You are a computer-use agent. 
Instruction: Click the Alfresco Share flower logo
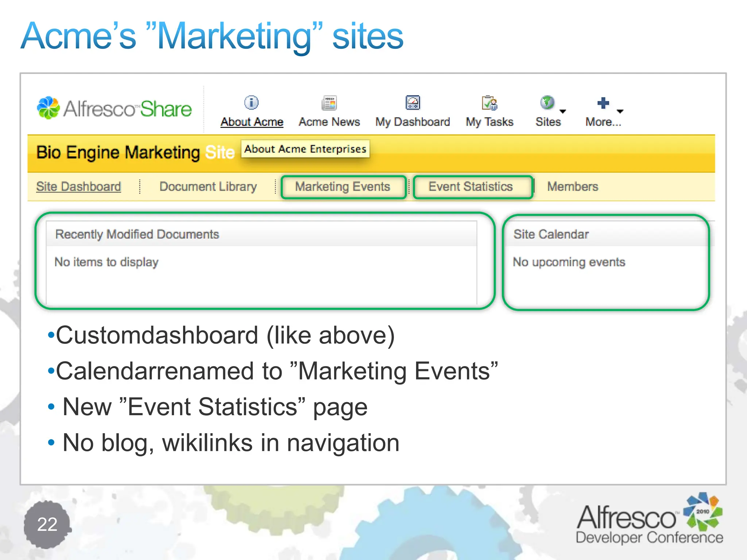(x=48, y=108)
